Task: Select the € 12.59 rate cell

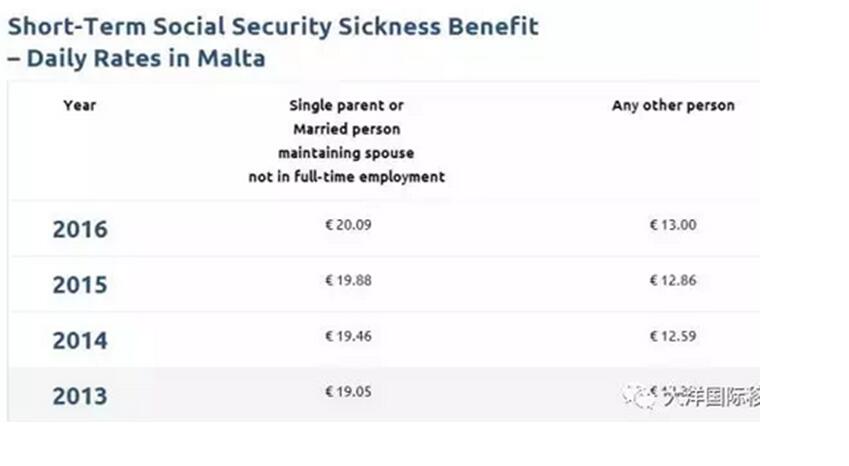Action: [x=673, y=336]
